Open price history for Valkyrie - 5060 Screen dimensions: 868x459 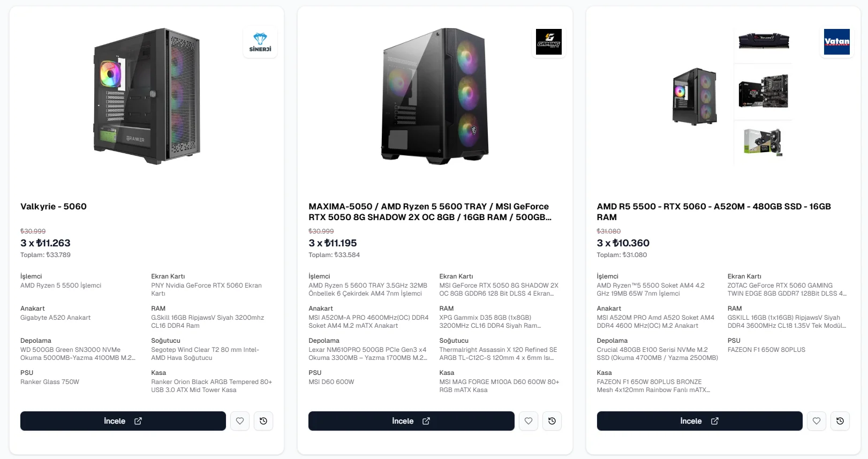tap(263, 421)
